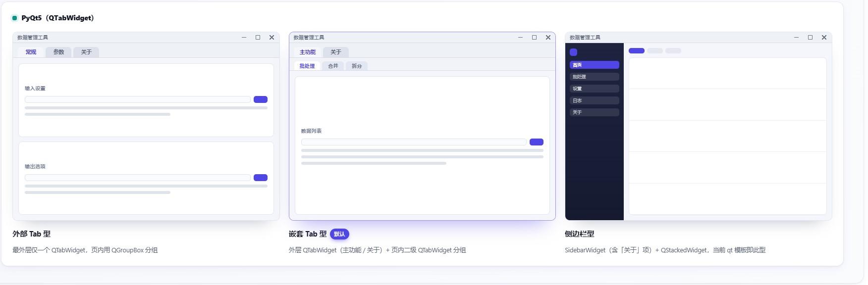Click the description starting 最外层仅一个 QTabWidget
Viewport: 868px width, 285px height.
[85, 250]
